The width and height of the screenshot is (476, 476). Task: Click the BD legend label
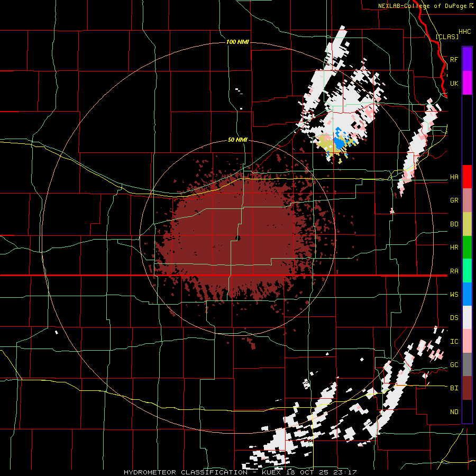[x=454, y=224]
